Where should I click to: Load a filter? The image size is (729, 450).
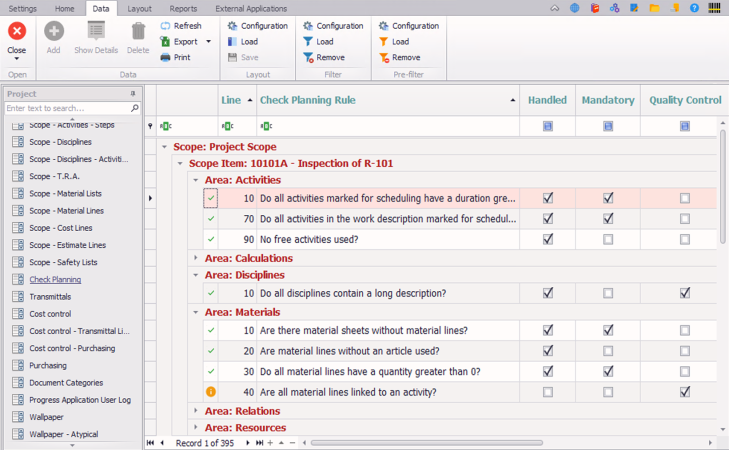tap(318, 42)
